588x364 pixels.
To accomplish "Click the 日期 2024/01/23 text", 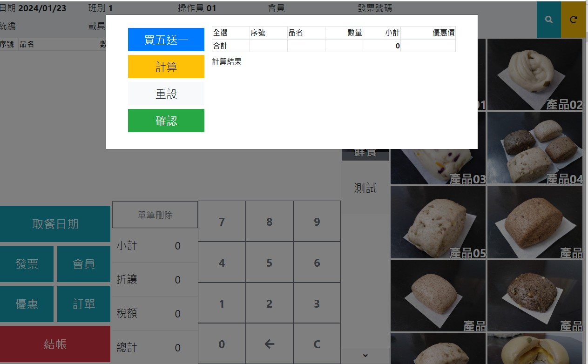I will [33, 8].
